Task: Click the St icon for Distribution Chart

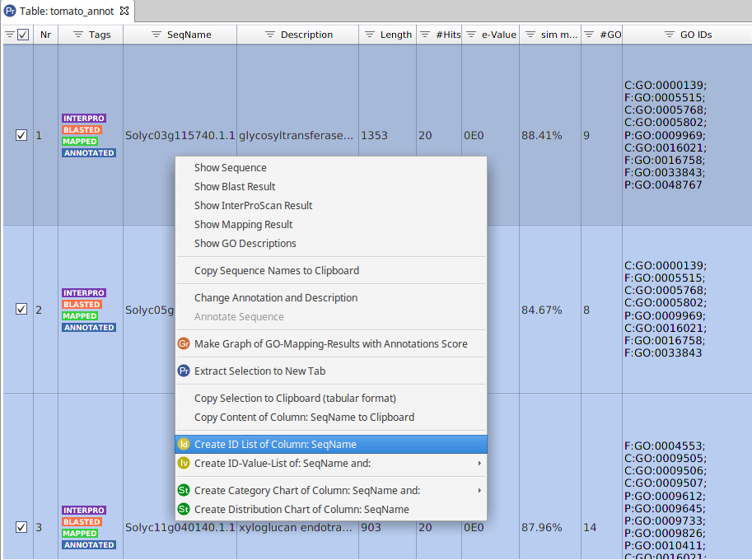Action: (x=184, y=510)
